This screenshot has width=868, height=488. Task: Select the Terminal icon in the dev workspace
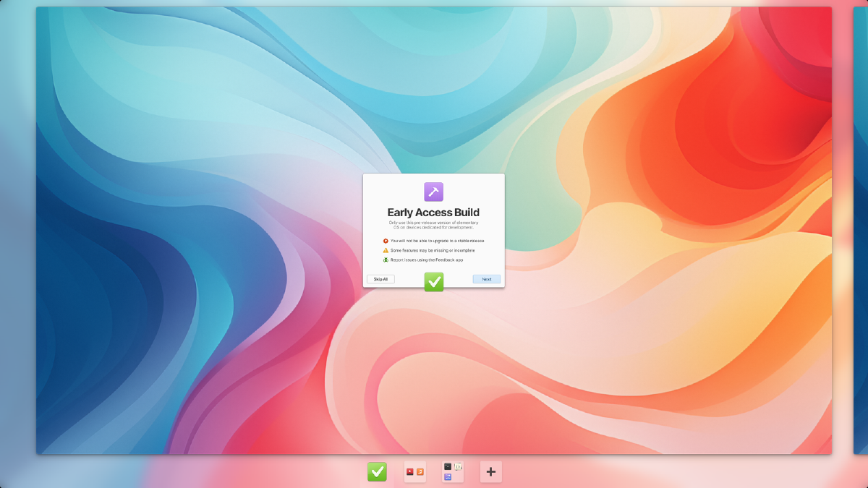click(447, 466)
